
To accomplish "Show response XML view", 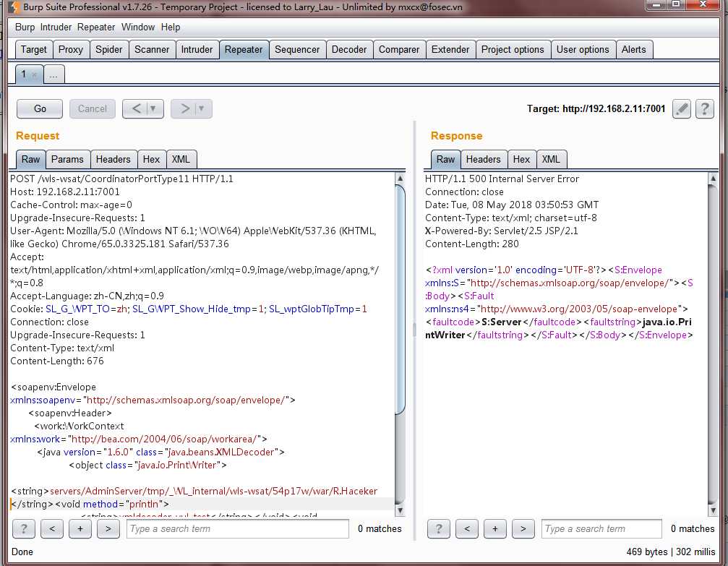I will click(x=551, y=159).
